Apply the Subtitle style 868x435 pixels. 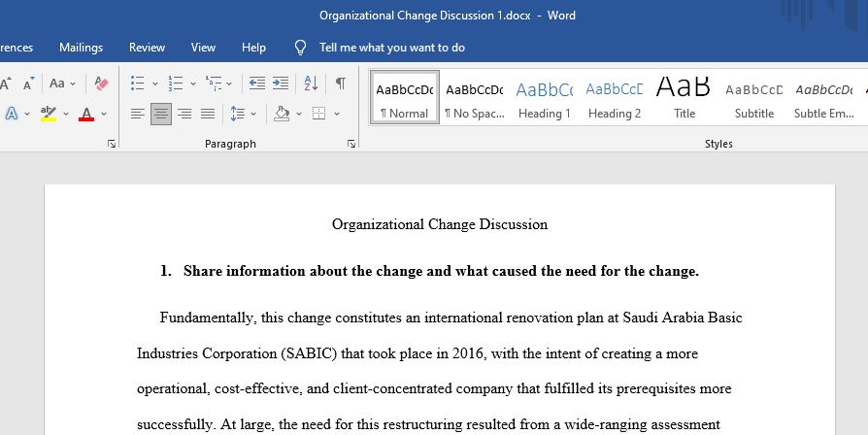[754, 97]
